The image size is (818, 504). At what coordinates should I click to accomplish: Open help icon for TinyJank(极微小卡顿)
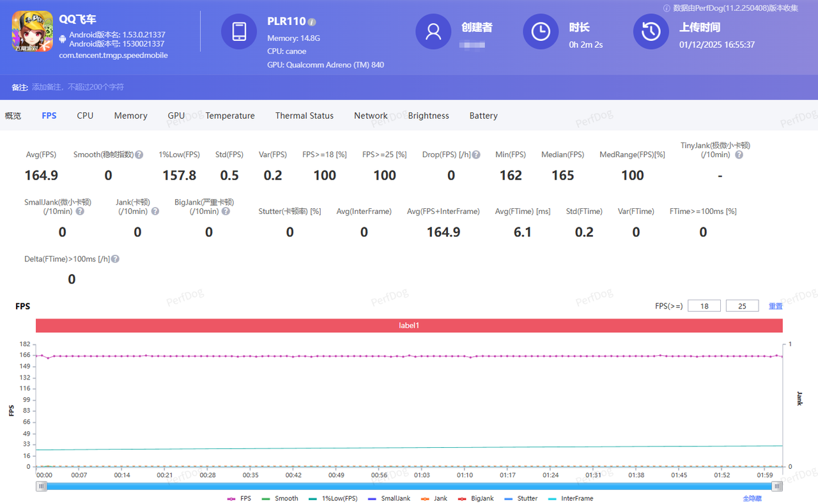point(739,155)
